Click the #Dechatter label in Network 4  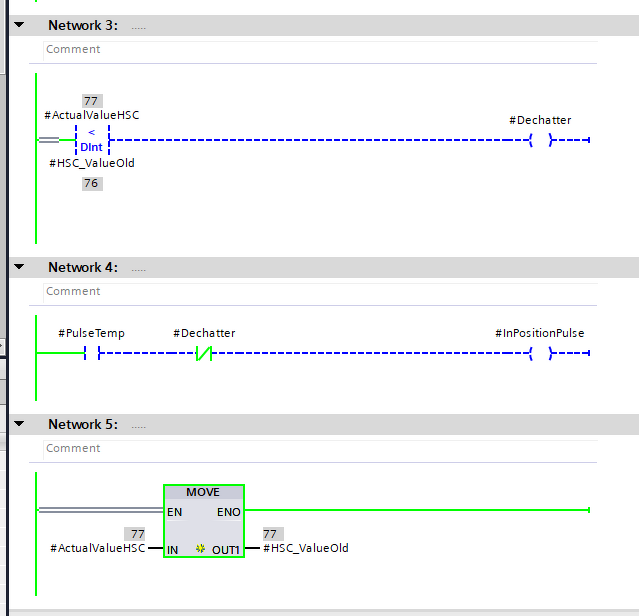(x=204, y=333)
